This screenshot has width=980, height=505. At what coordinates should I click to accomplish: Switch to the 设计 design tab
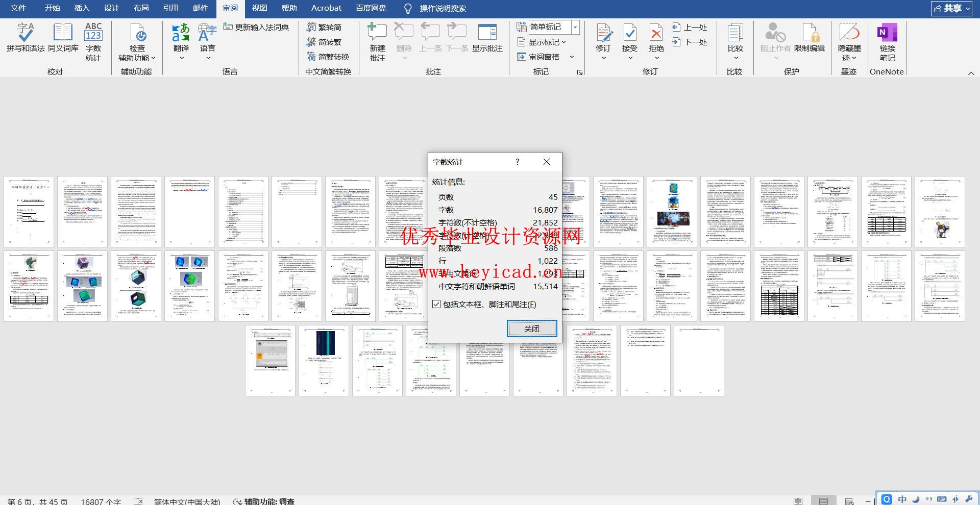click(x=111, y=8)
